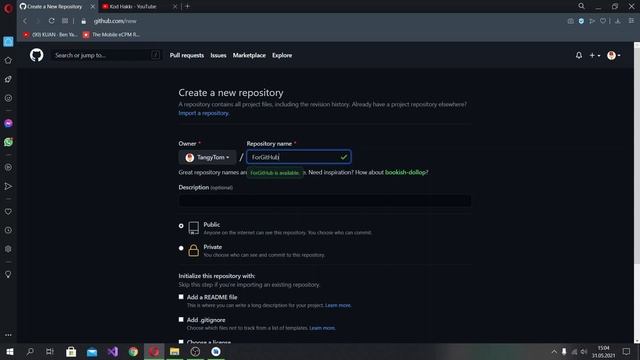Click the Repository name field

(x=299, y=157)
